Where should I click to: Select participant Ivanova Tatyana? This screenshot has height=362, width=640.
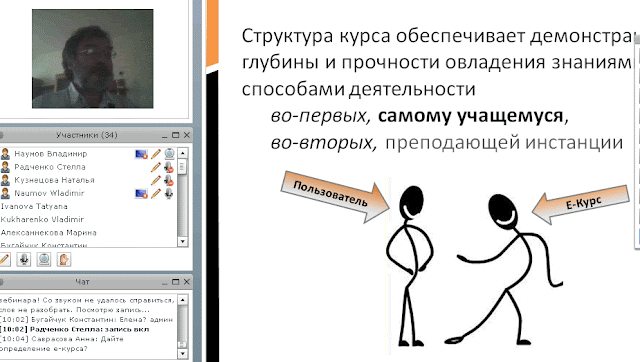pyautogui.click(x=34, y=207)
